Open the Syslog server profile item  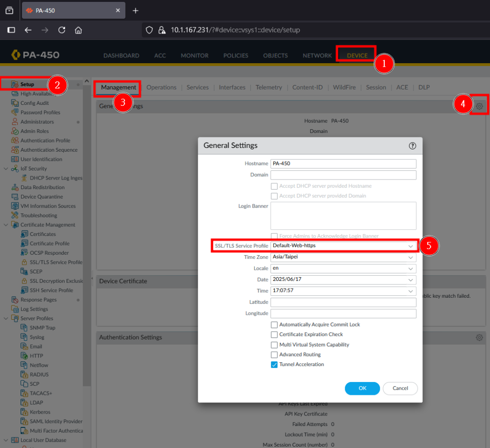37,337
